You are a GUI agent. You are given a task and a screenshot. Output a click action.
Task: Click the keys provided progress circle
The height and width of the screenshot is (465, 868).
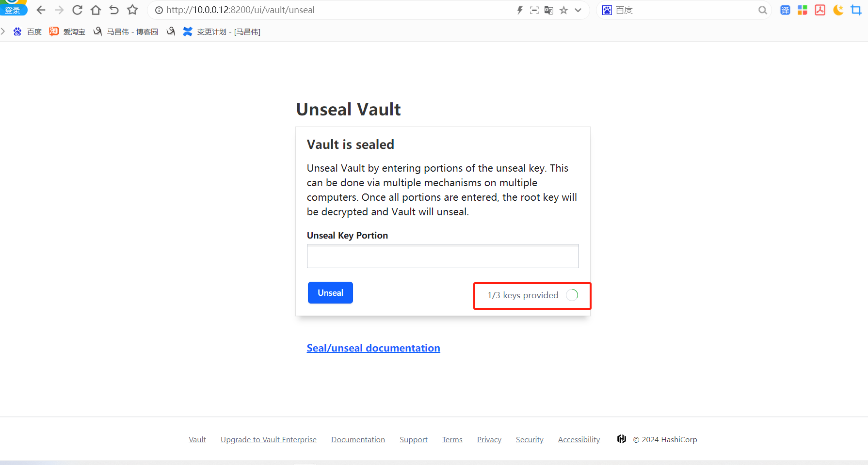pyautogui.click(x=572, y=295)
